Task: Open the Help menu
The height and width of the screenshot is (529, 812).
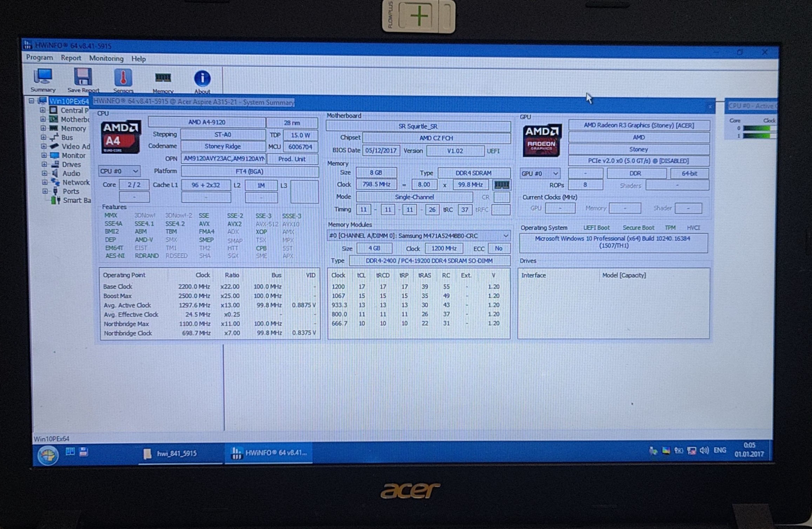Action: tap(139, 59)
